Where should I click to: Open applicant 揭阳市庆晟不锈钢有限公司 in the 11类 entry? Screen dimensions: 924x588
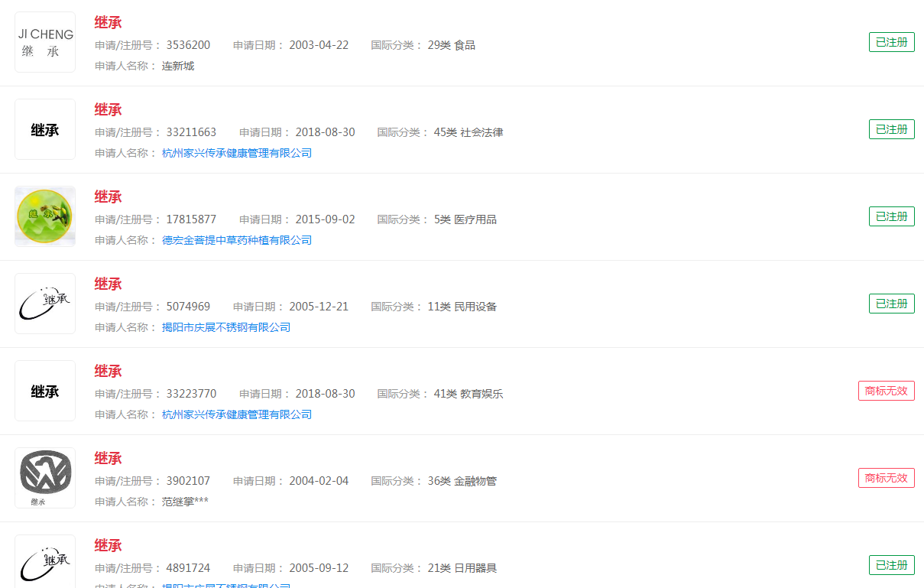pos(226,327)
